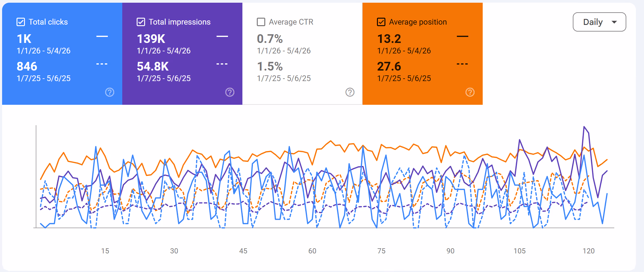Click the chart x-axis label 120

pos(589,251)
